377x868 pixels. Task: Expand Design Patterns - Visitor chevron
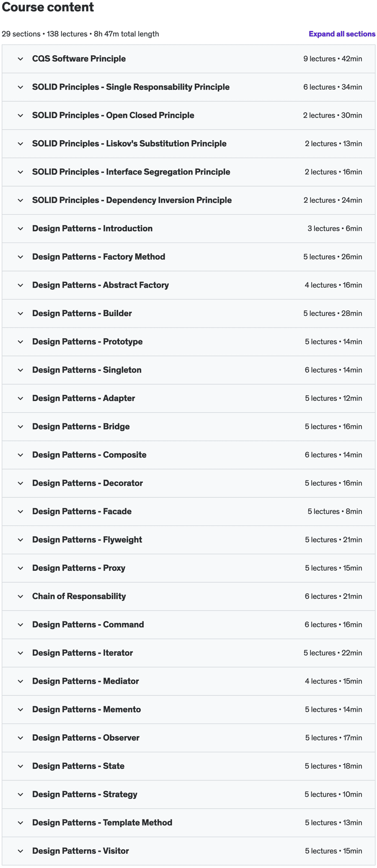pyautogui.click(x=21, y=851)
